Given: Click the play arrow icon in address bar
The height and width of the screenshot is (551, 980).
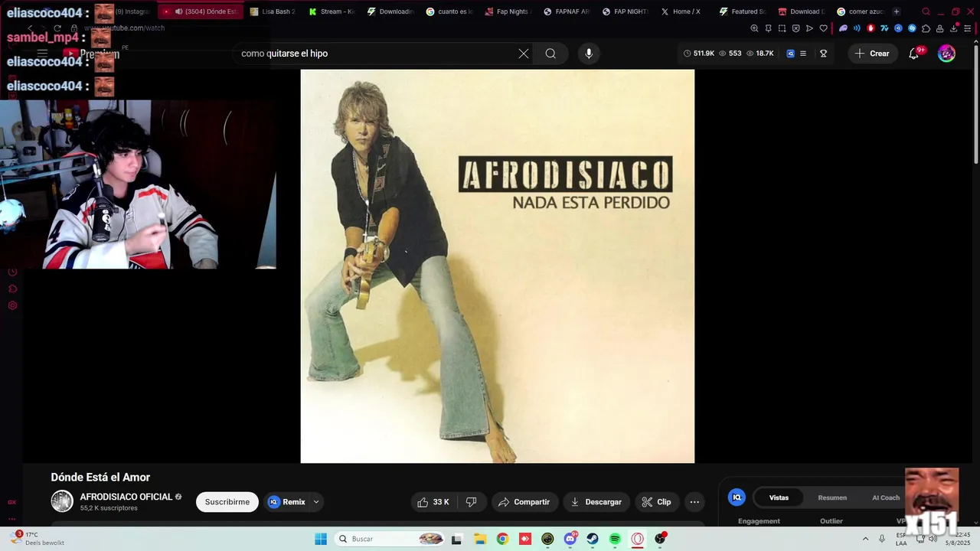Looking at the screenshot, I should pos(809,28).
